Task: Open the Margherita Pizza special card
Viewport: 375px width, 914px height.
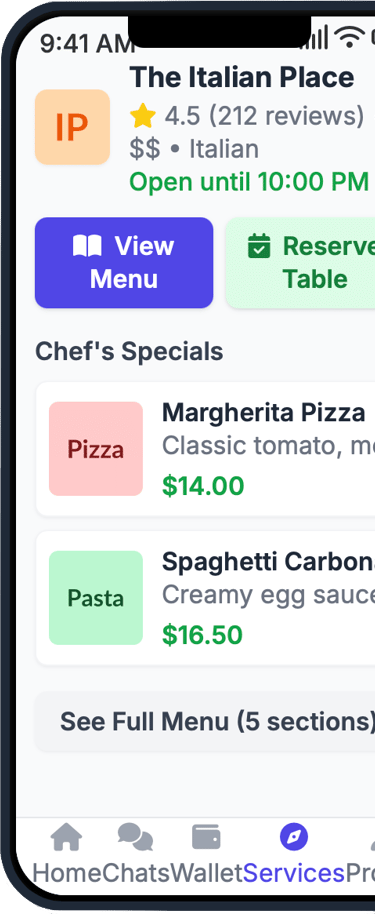Action: (x=205, y=449)
